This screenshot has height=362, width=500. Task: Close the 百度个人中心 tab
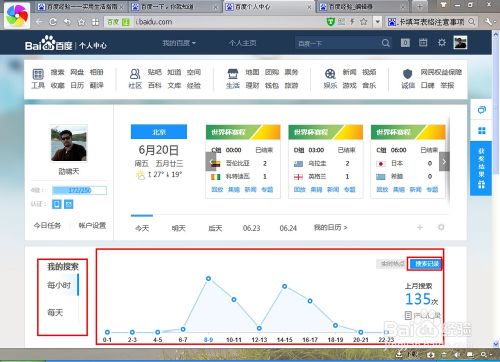(309, 7)
